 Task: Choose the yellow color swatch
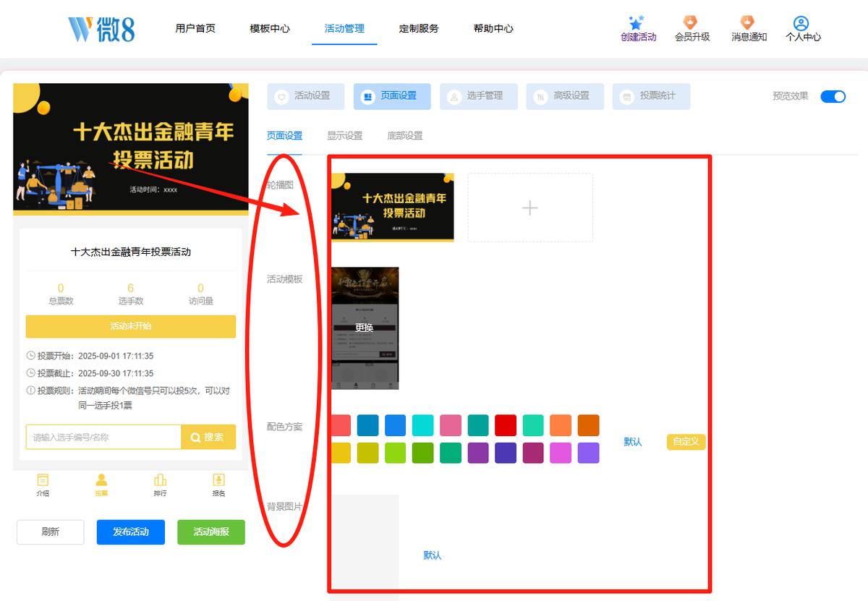[x=341, y=453]
